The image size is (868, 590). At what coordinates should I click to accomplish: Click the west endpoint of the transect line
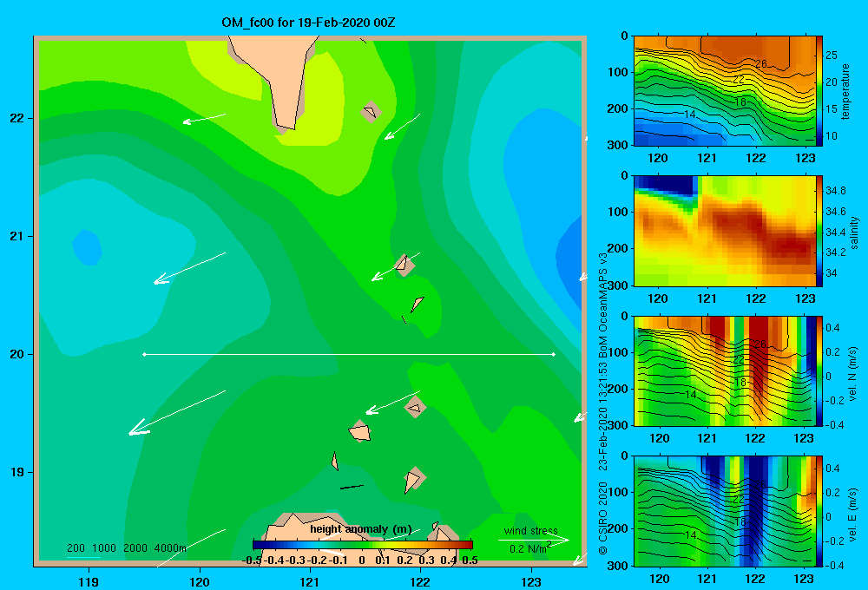[x=144, y=354]
